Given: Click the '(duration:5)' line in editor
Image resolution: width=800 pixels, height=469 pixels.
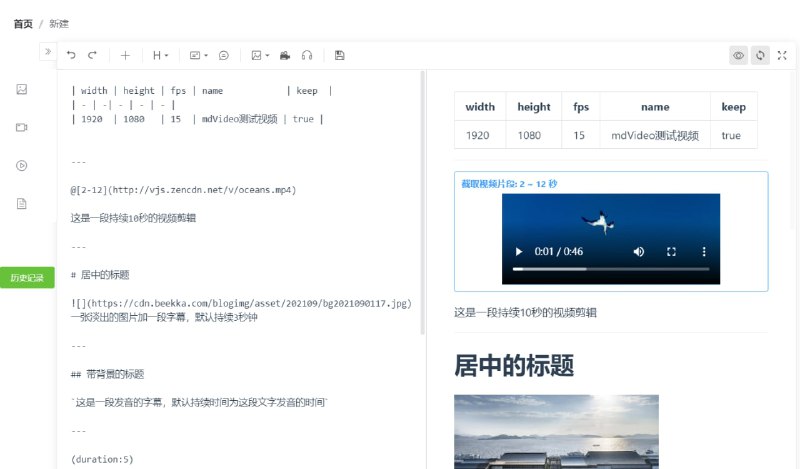Looking at the screenshot, I should tap(102, 459).
